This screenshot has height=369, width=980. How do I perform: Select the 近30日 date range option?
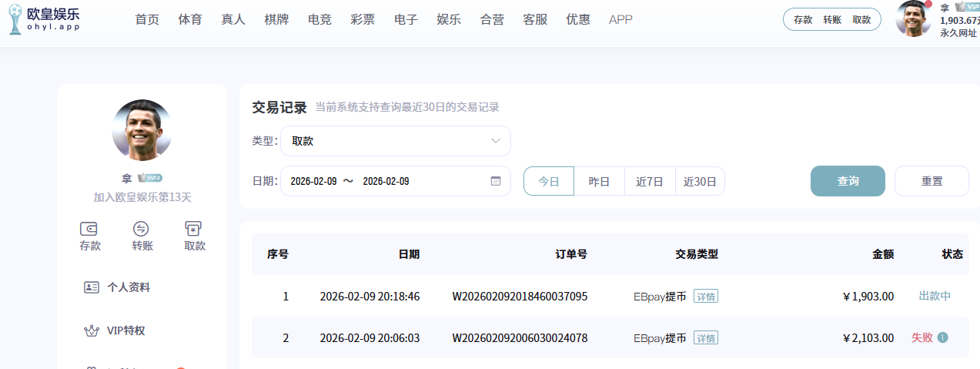pos(700,182)
